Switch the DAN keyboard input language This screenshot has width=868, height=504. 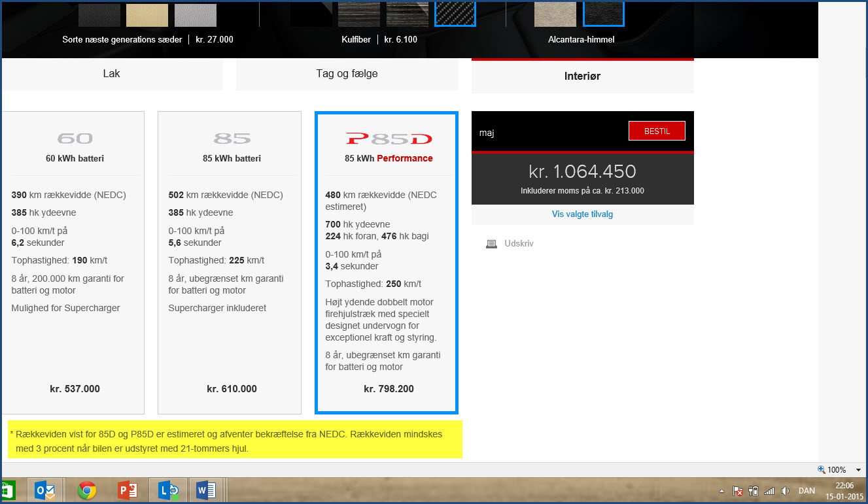coord(807,491)
